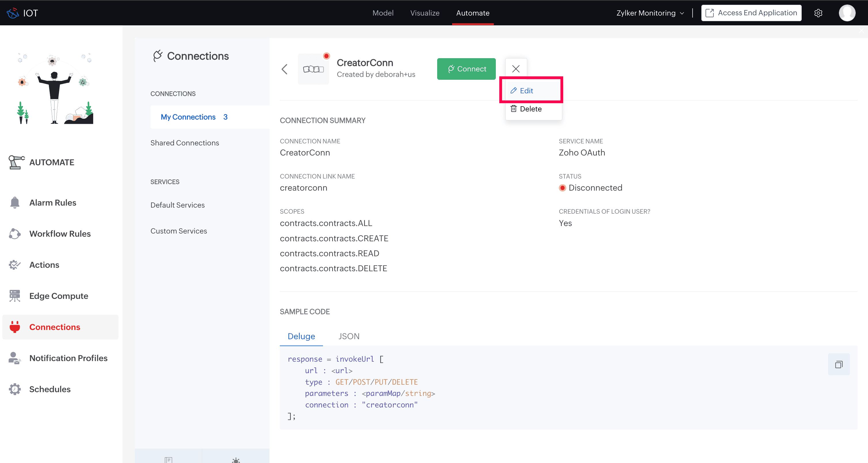
Task: Open Shared Connections list
Action: tap(185, 143)
